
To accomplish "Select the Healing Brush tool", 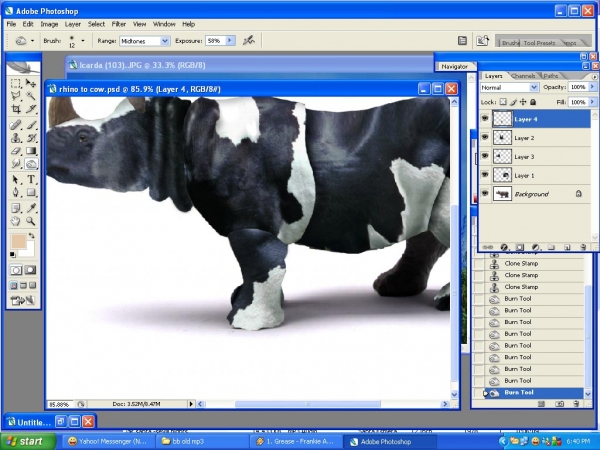I will coord(16,125).
